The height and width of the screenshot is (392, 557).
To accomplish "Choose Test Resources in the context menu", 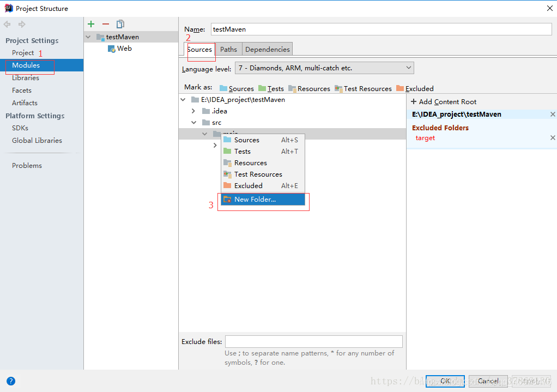I will pyautogui.click(x=263, y=174).
